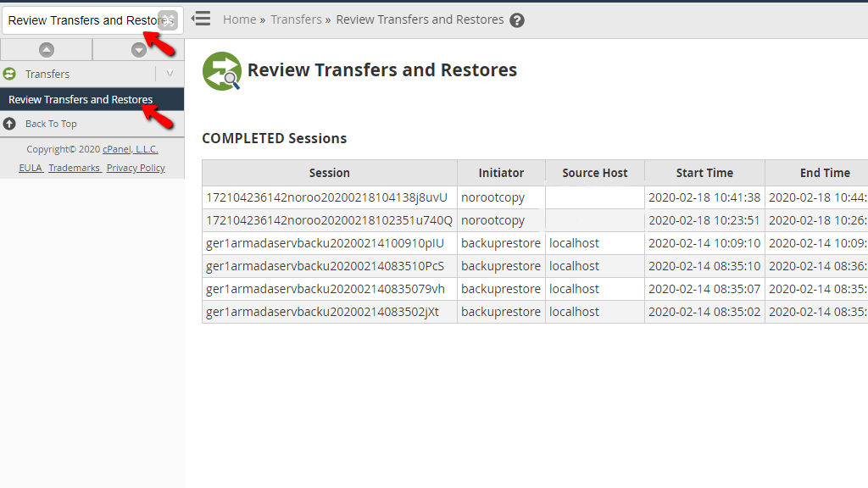This screenshot has width=868, height=488.
Task: Open cPanel, L.L.C. link
Action: pos(130,149)
